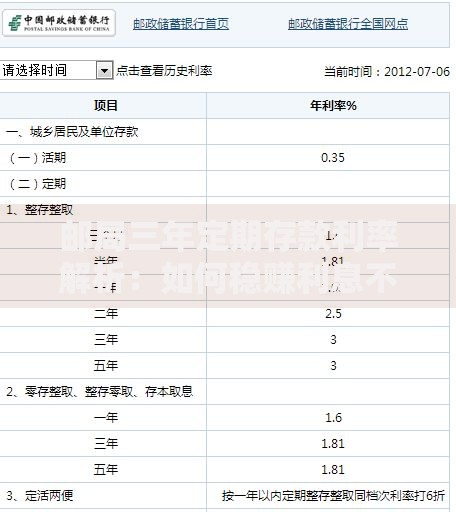Click the 年利率% column header
Viewport: 456px width, 512px height.
tap(333, 105)
